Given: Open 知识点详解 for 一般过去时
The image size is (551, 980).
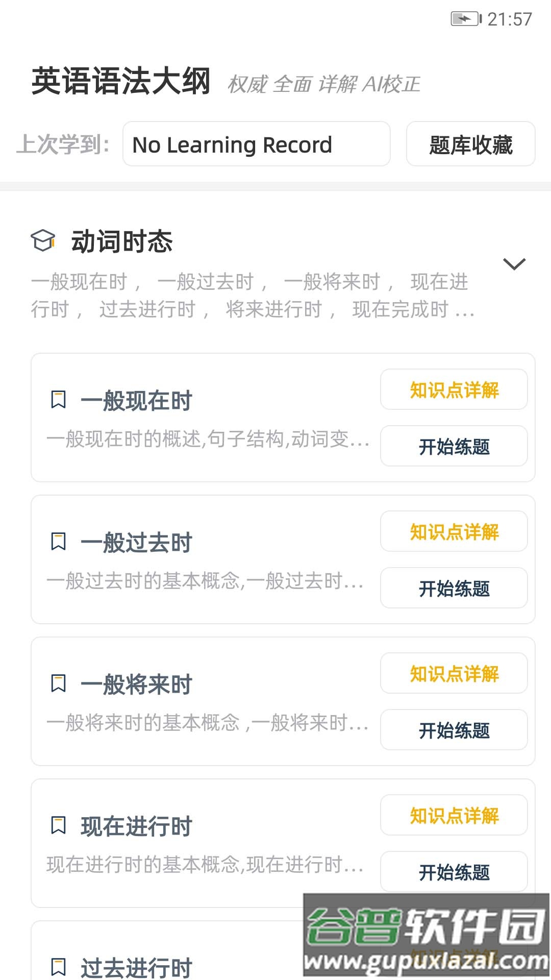Looking at the screenshot, I should coord(454,532).
